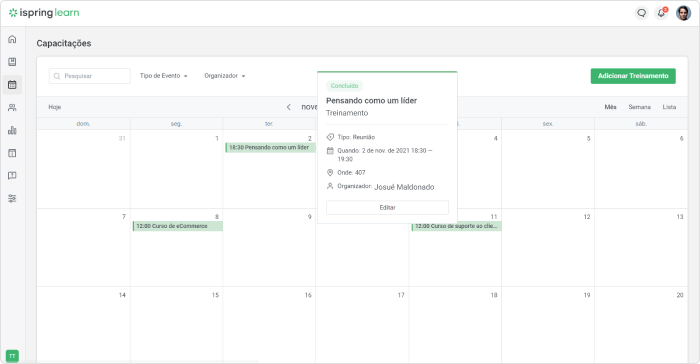
Task: Click the Treinamento subtitle in popup
Action: click(x=347, y=113)
